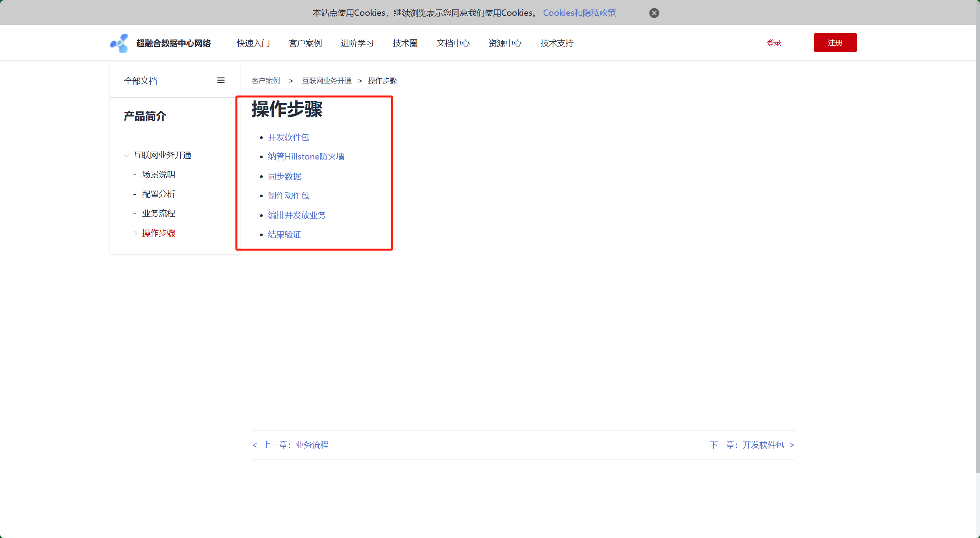Screen dimensions: 980x538
Task: Go to next chapter 开发软件包
Action: [752, 445]
